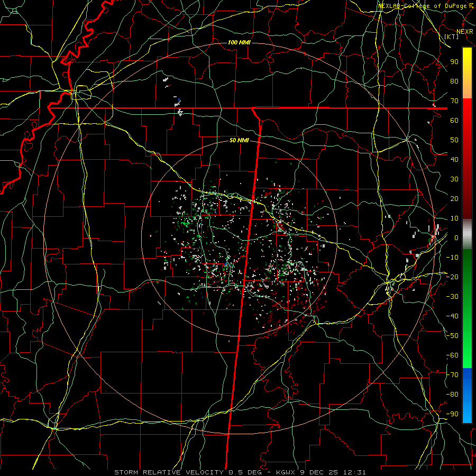This screenshot has height=476, width=476.
Task: Click the -10 value on velocity scale
Action: click(x=452, y=258)
